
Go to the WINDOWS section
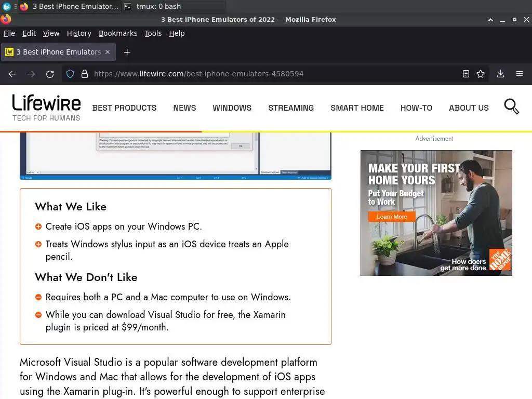coord(232,108)
